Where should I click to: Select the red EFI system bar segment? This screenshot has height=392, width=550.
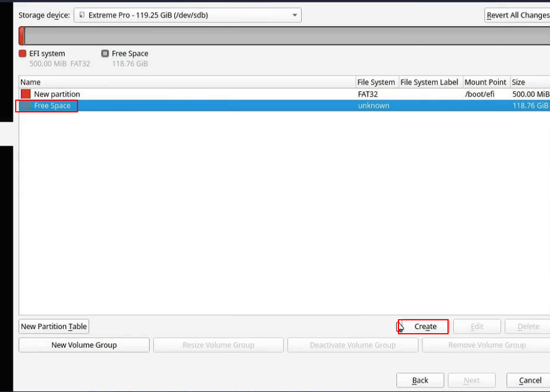(22, 36)
